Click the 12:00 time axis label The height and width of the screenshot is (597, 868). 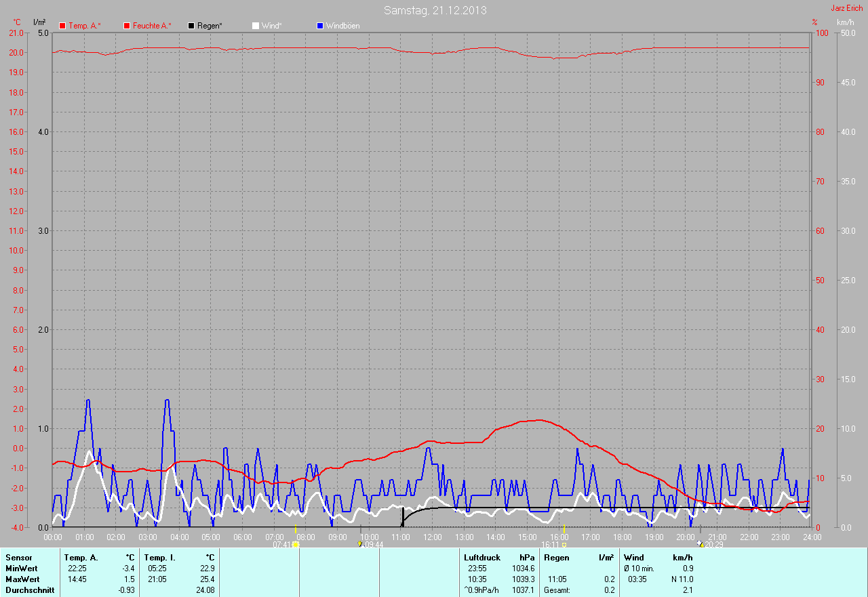(x=432, y=537)
